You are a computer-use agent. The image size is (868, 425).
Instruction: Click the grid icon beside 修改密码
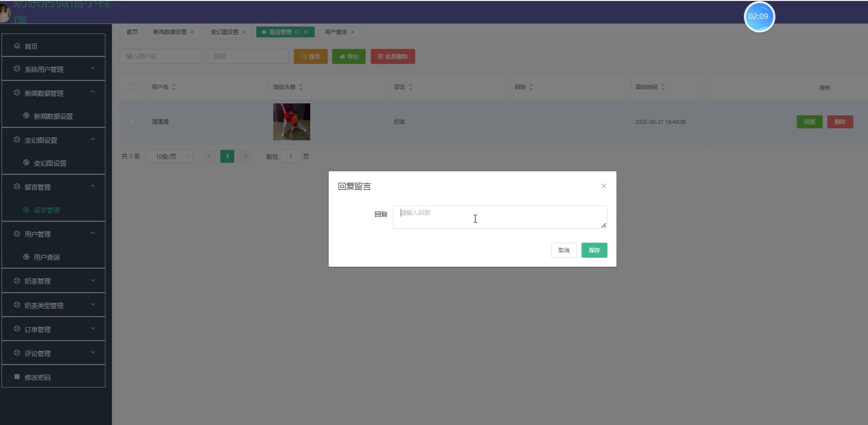point(17,377)
